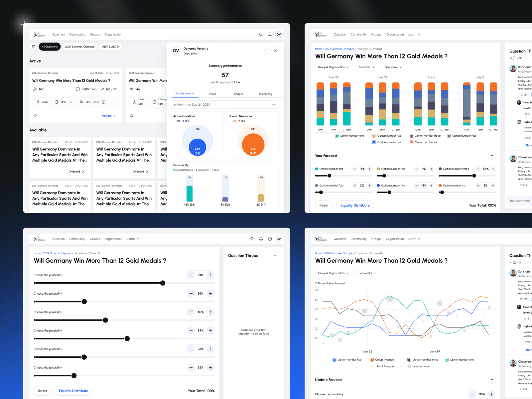Switch to the Badges tab
532x399 pixels.
(x=239, y=94)
